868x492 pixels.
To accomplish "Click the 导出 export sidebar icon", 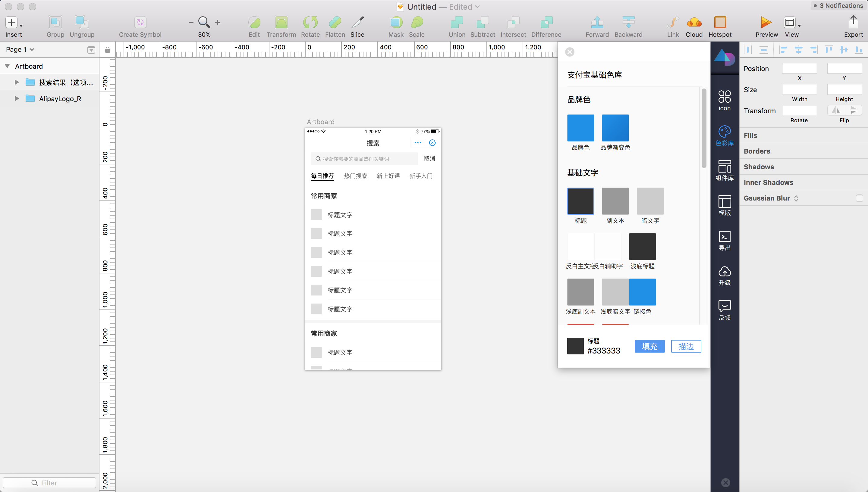I will [x=724, y=240].
